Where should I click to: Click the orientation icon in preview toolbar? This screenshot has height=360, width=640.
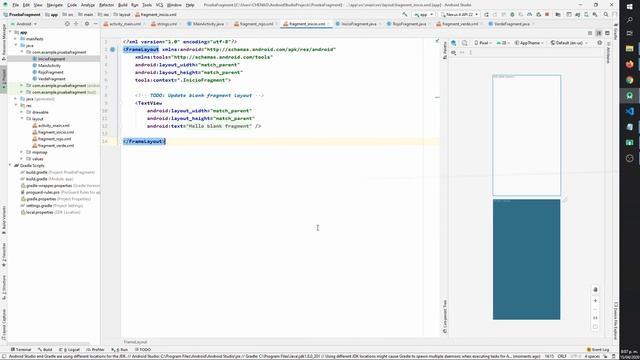point(464,42)
